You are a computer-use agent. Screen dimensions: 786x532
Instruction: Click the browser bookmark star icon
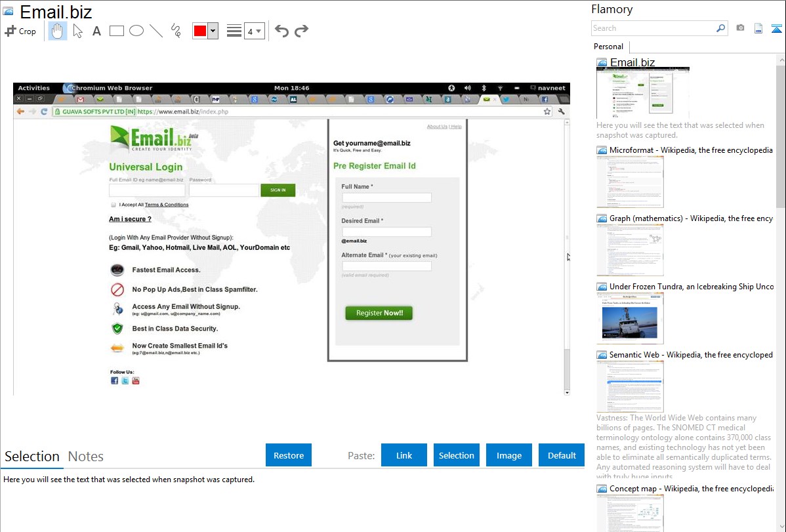point(547,112)
